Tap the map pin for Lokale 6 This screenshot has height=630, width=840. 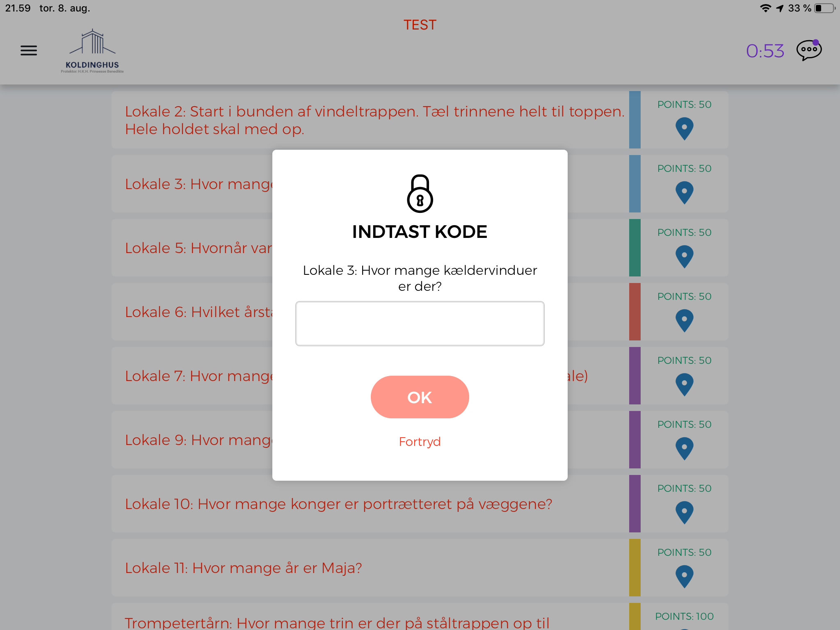(x=684, y=321)
